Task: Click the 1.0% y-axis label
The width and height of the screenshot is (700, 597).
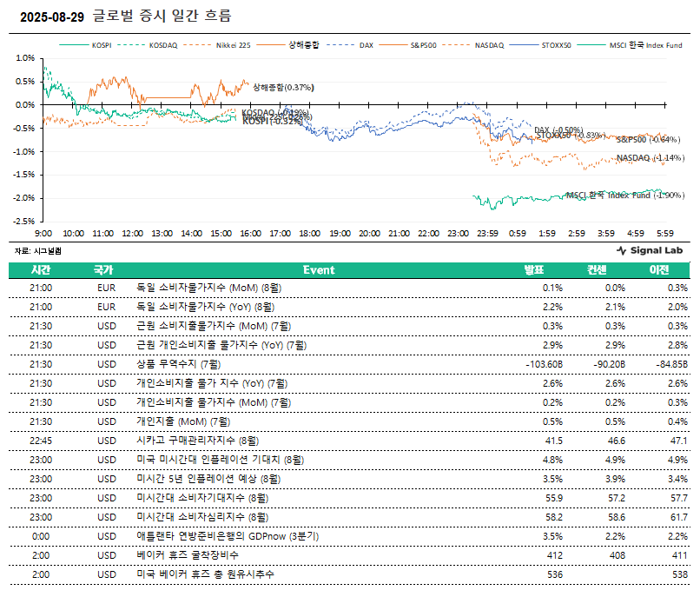Action: tap(25, 58)
